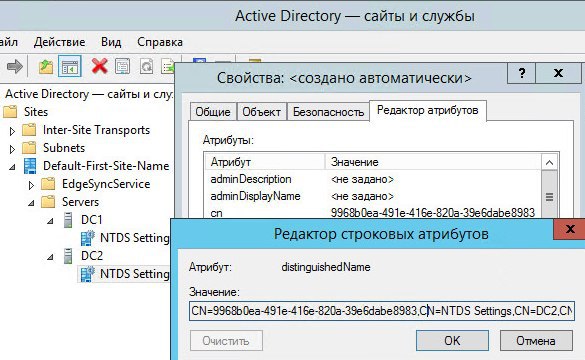
Task: Select the Sites tree item label
Action: 36,112
